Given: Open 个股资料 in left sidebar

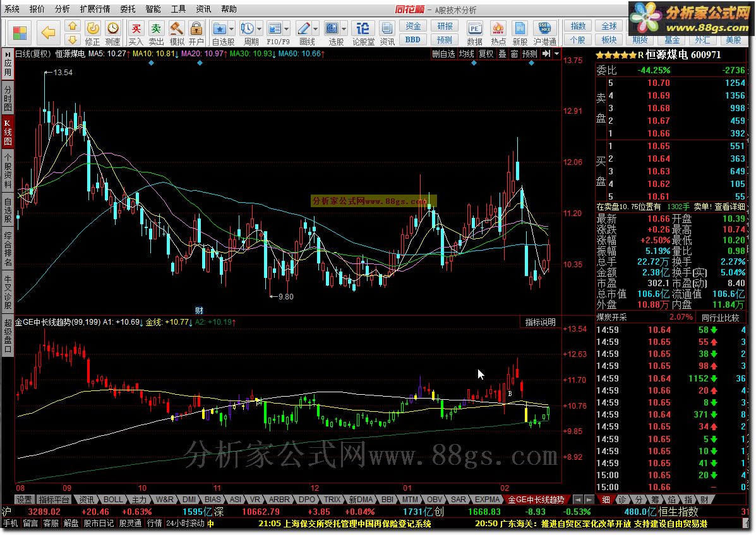Looking at the screenshot, I should [8, 172].
